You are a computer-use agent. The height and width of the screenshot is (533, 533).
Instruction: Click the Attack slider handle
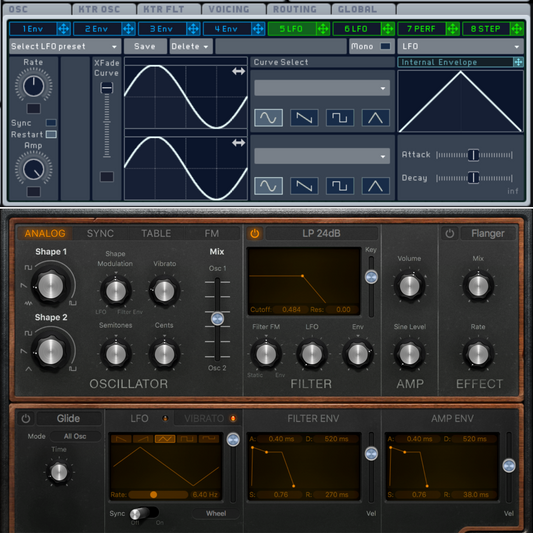click(473, 155)
